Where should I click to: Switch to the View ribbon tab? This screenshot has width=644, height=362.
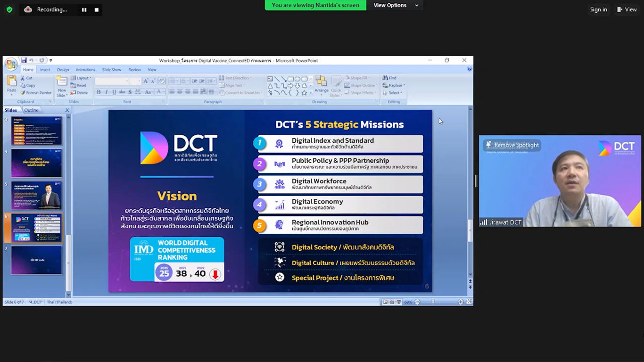pos(152,70)
